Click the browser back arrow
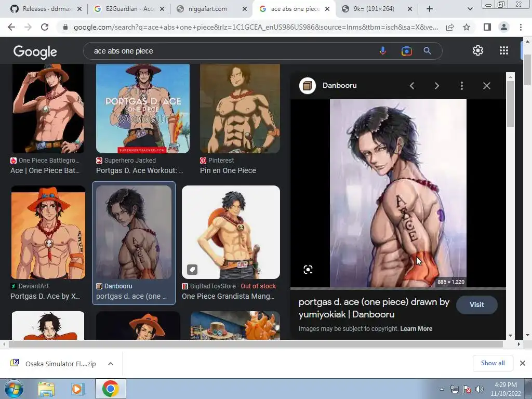 tap(11, 27)
